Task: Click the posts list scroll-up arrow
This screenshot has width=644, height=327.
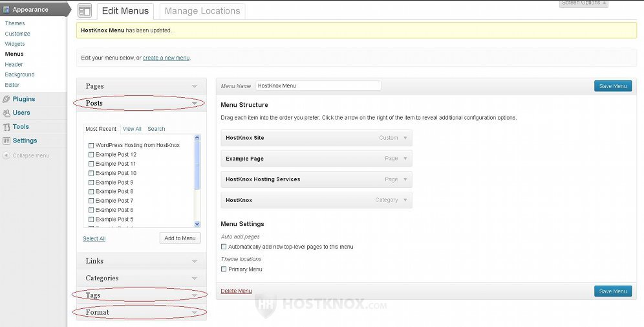Action: point(197,138)
